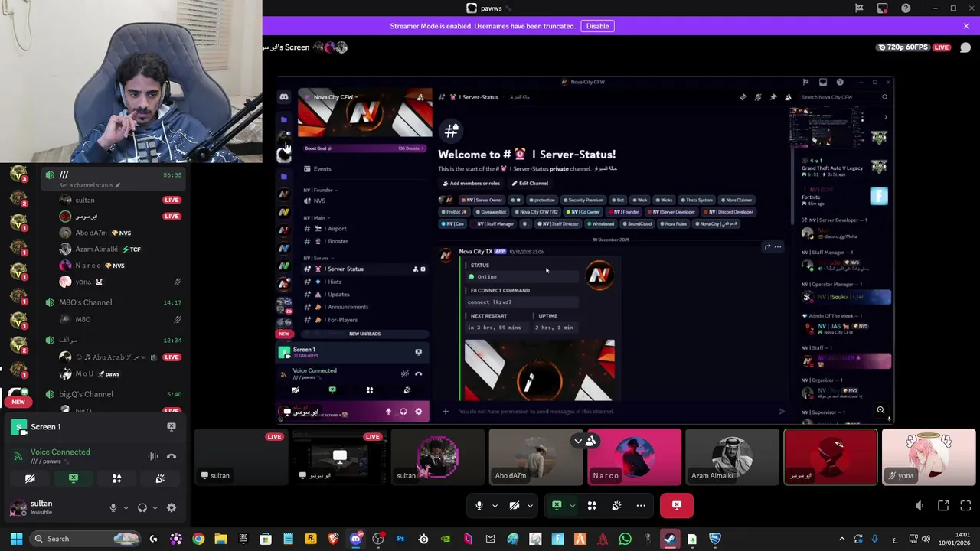Image resolution: width=980 pixels, height=551 pixels.
Task: Set a channel status for /// channel
Action: pyautogui.click(x=90, y=185)
